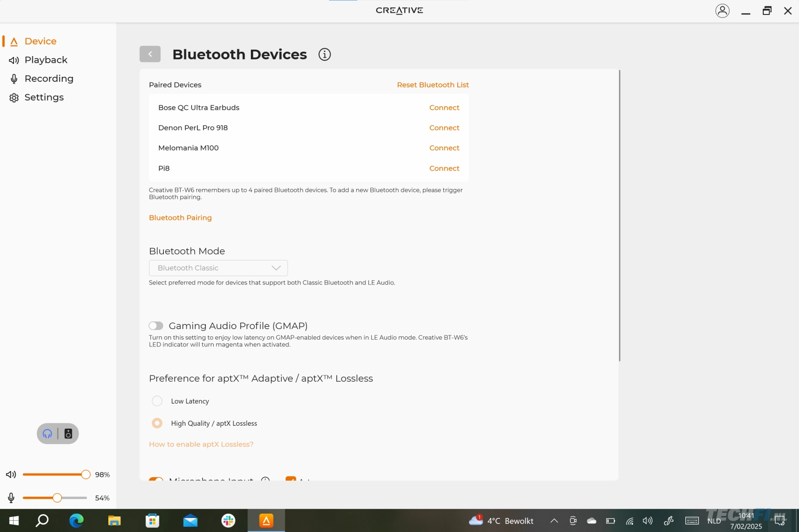Open the network Wi-Fi tray icon

click(x=629, y=520)
